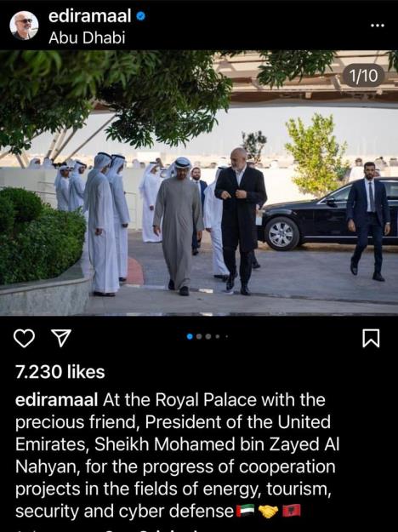Like the post with the heart icon

click(24, 338)
